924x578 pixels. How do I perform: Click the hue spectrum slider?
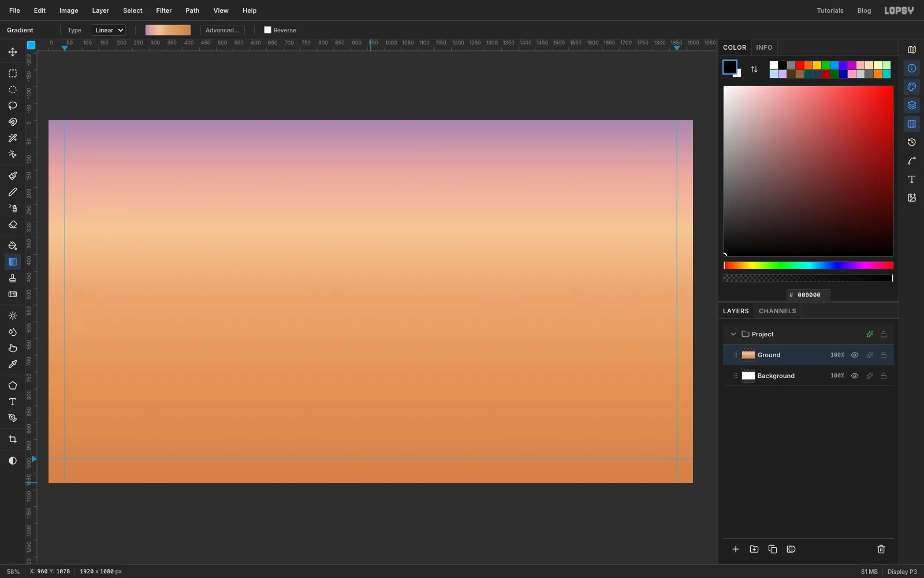[808, 265]
